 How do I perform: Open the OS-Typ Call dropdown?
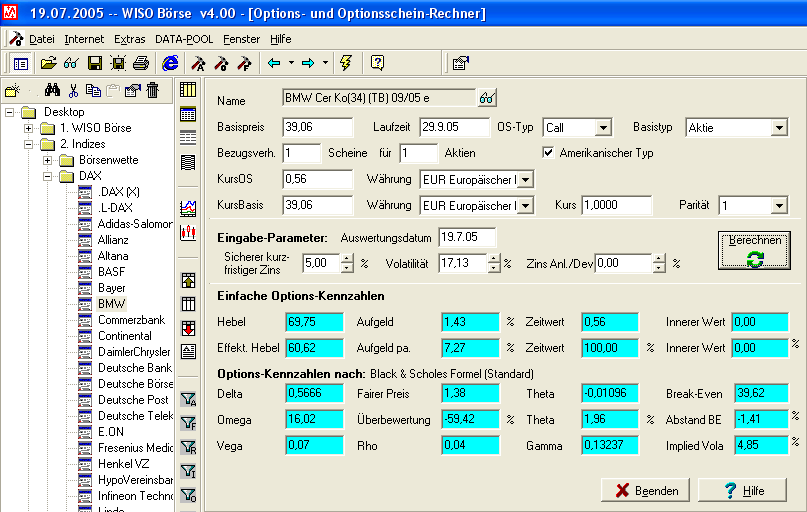(x=603, y=128)
